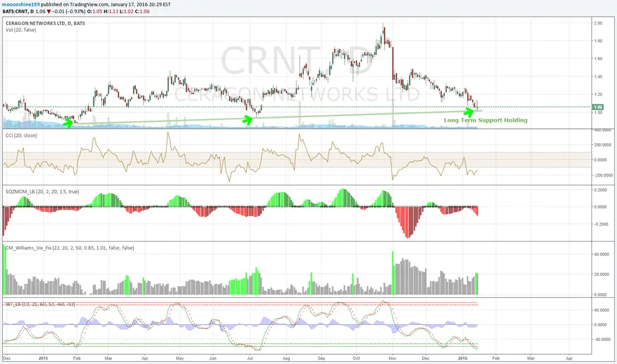The width and height of the screenshot is (617, 364).
Task: Click the Oct label on time axis
Action: coord(356,359)
